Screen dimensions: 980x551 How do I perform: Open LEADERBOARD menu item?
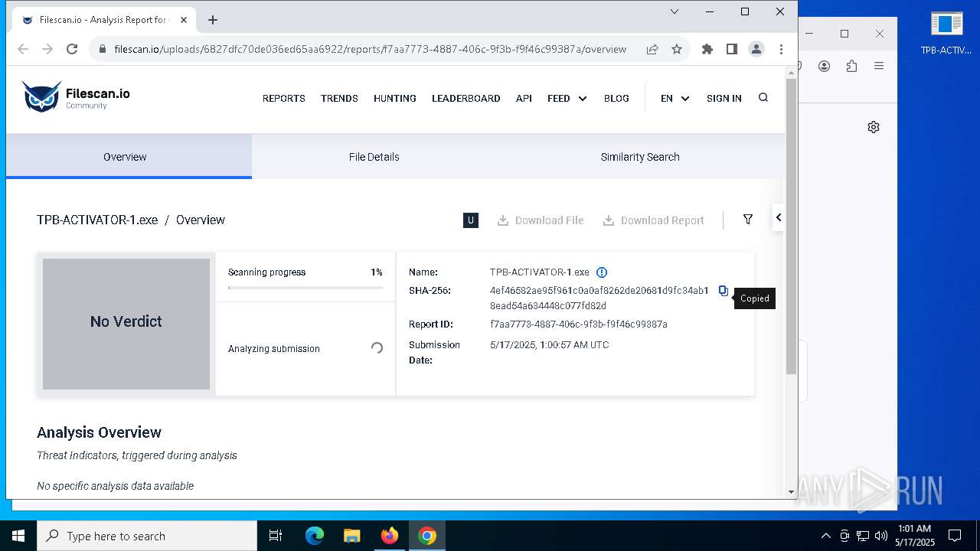[x=465, y=98]
